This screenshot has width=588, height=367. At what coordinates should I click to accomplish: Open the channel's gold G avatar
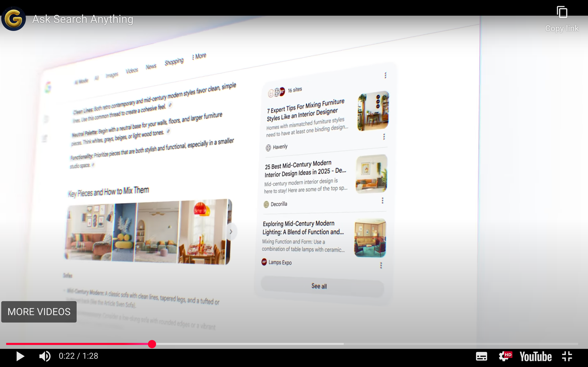pyautogui.click(x=14, y=19)
